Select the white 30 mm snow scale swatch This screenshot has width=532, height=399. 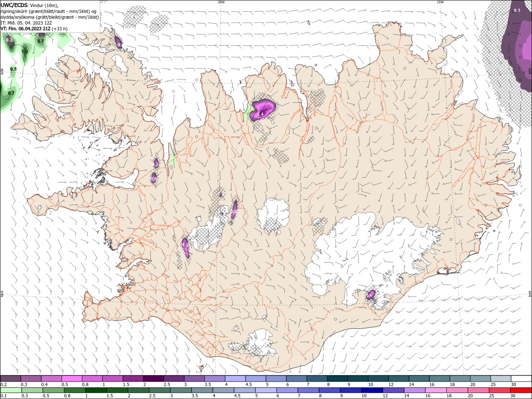tap(521, 379)
